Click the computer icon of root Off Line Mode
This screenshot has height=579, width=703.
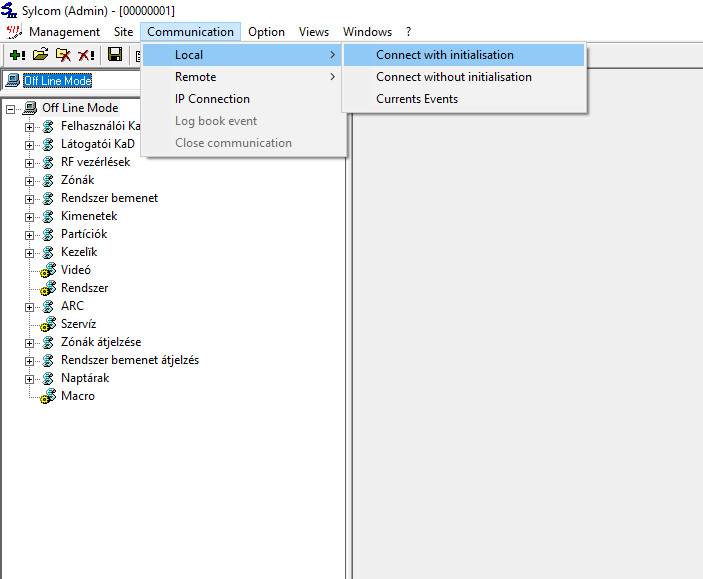(30, 108)
